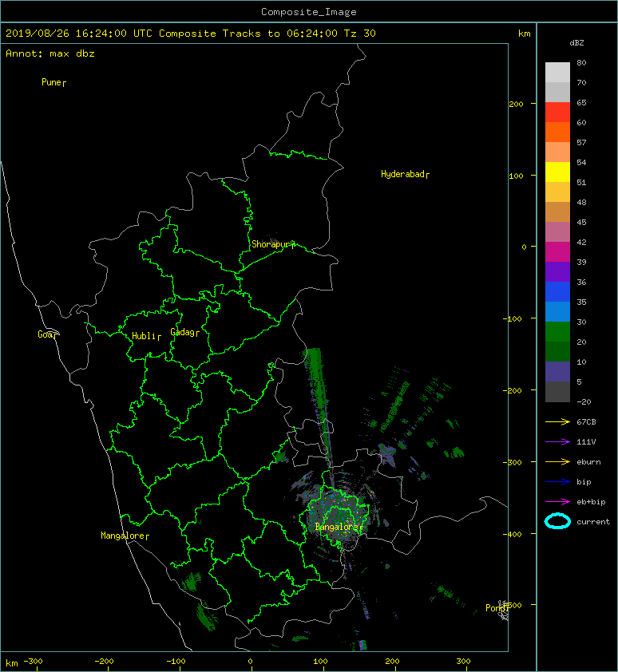Click the -400 tick label on vertical axis

[513, 534]
